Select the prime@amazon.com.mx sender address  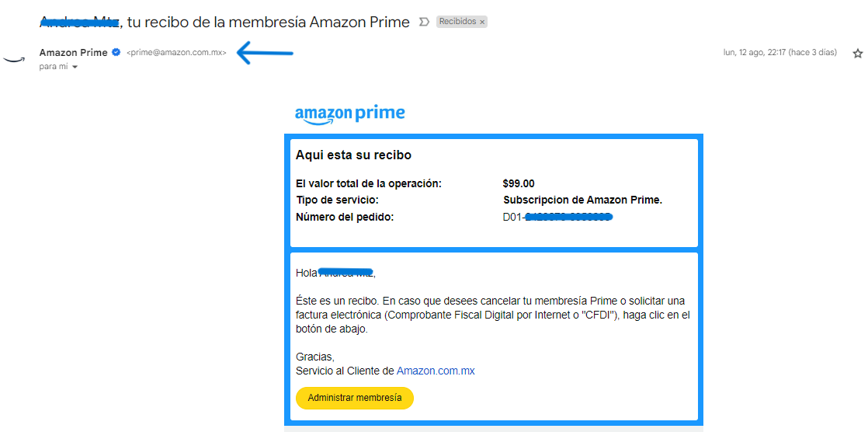(x=176, y=53)
